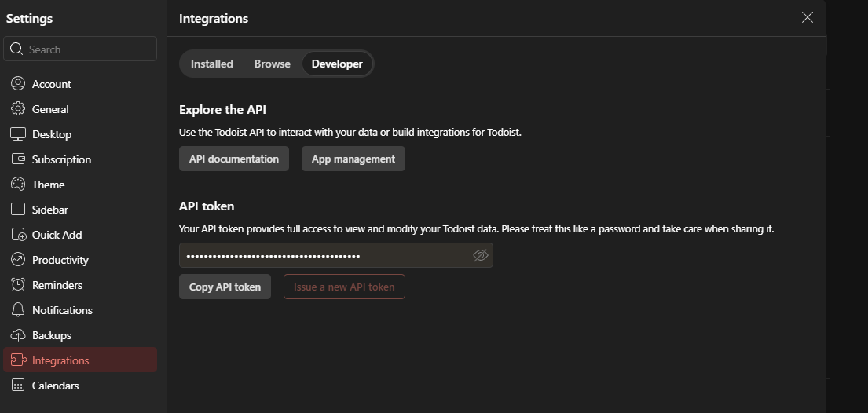The width and height of the screenshot is (868, 413).
Task: Open General settings
Action: click(80, 109)
